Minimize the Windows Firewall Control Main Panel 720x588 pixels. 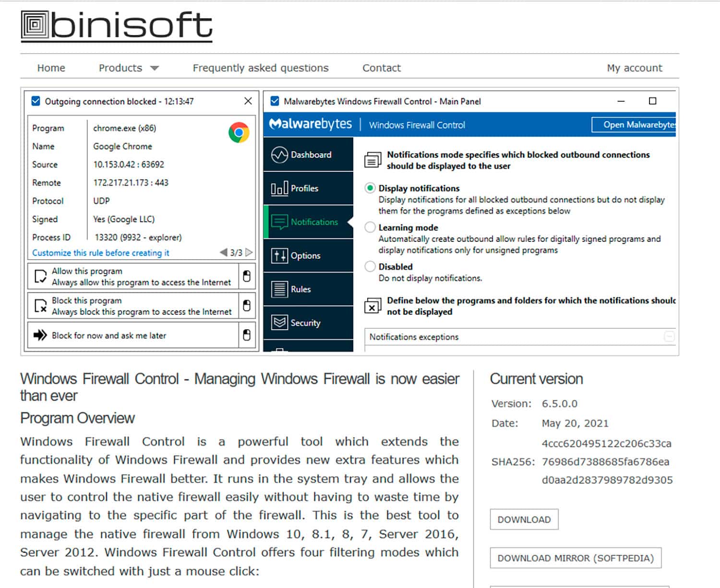pos(621,101)
